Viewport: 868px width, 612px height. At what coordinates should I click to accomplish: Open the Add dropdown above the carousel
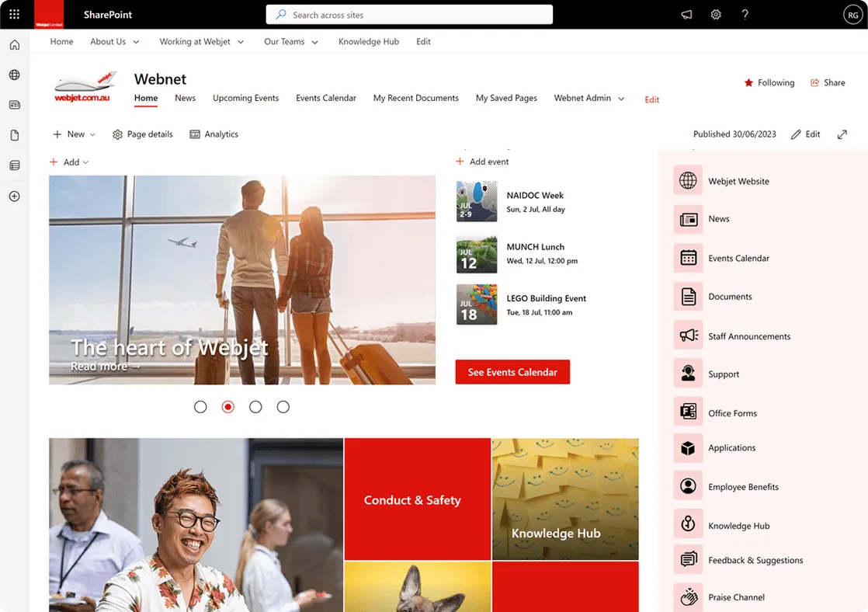[x=69, y=162]
